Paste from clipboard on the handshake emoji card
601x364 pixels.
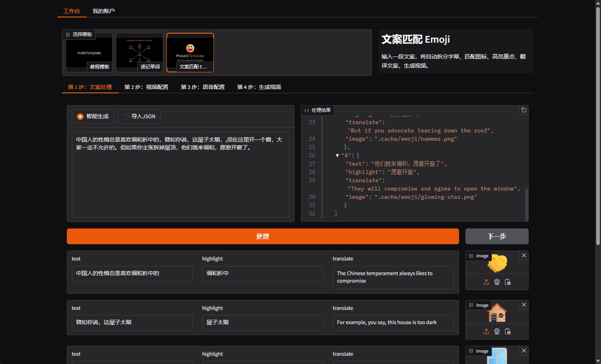click(x=508, y=282)
